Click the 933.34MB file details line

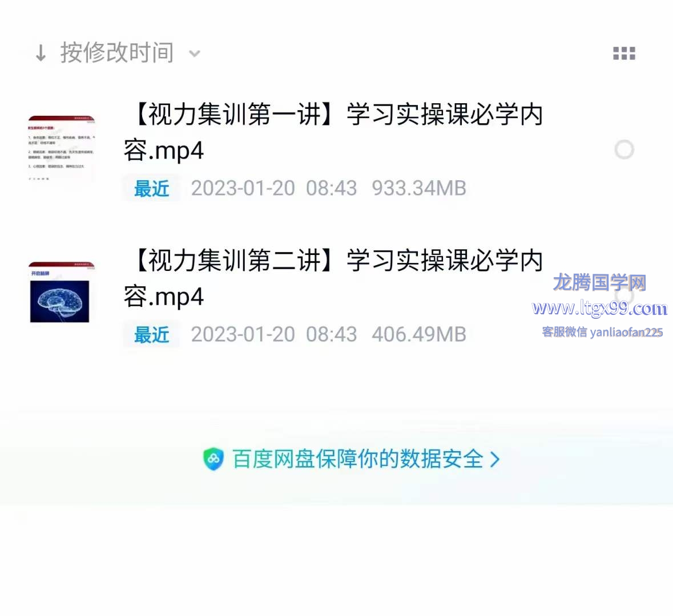pos(328,188)
